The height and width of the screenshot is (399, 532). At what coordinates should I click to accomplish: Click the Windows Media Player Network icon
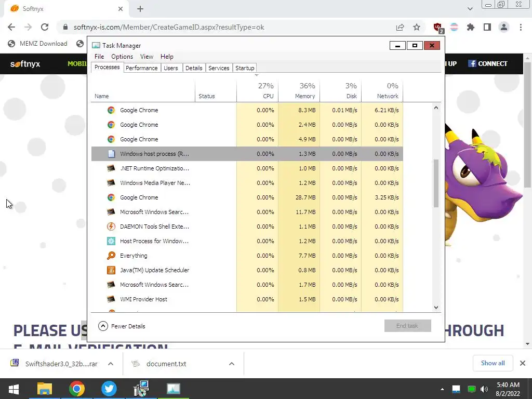tap(111, 183)
